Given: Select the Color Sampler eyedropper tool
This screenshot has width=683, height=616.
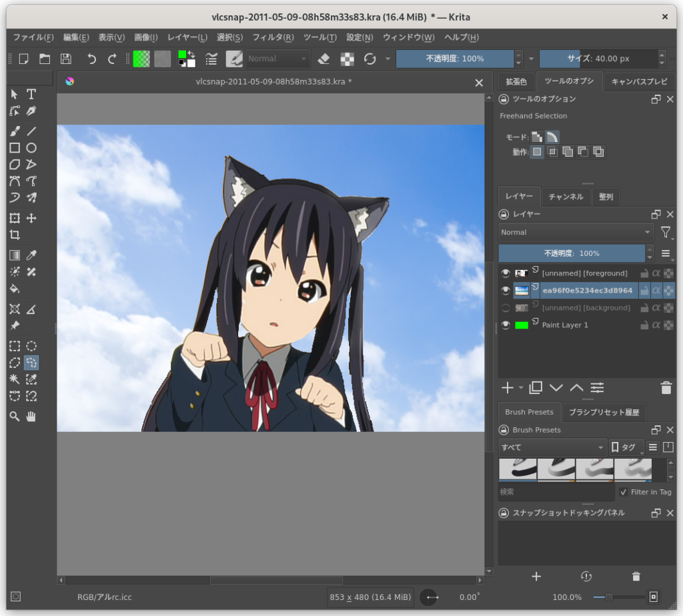Looking at the screenshot, I should (31, 255).
